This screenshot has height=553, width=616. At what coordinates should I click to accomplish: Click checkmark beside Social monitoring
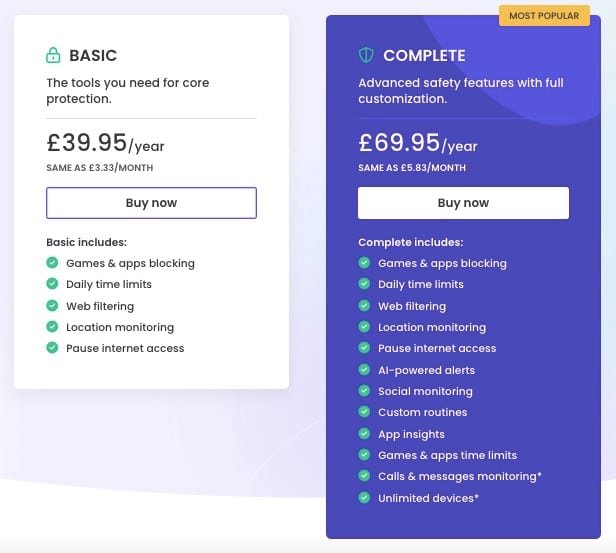[364, 391]
